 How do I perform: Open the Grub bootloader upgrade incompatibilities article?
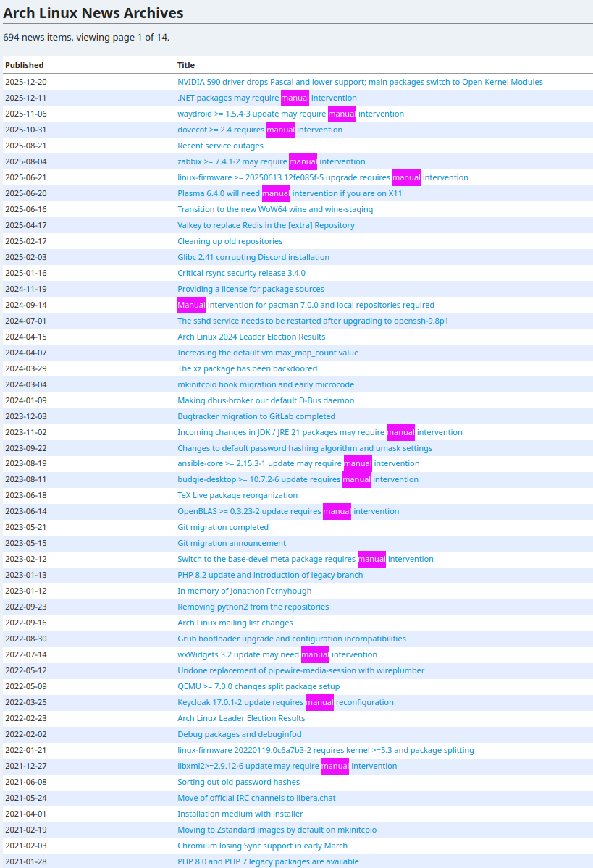292,639
